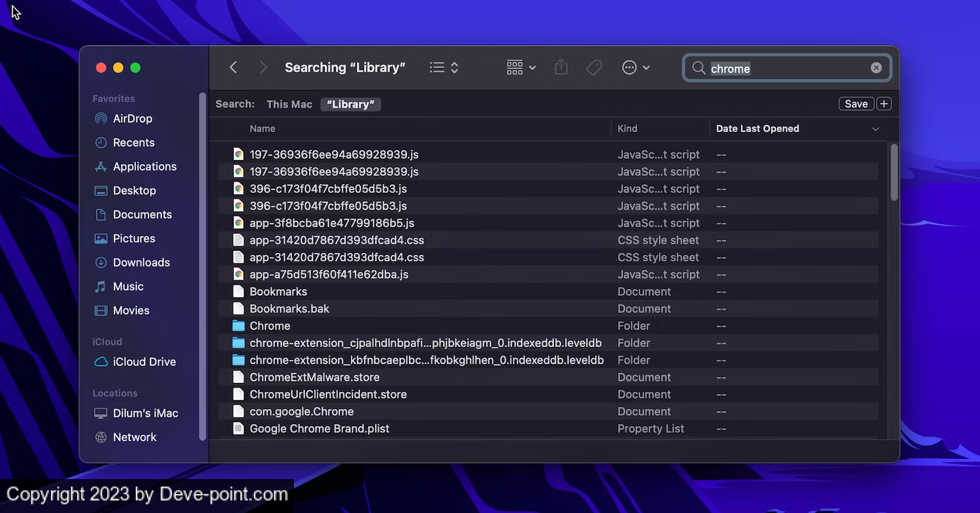Select Pictures in the sidebar
The width and height of the screenshot is (980, 513).
[125, 239]
